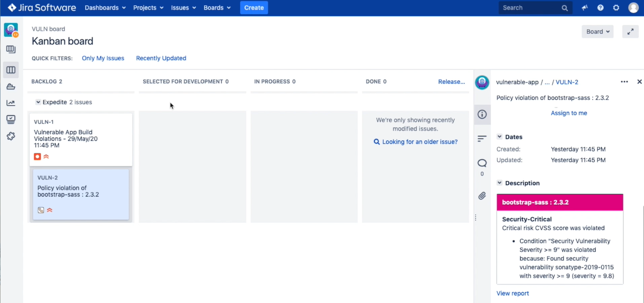Open the Boards dropdown menu
This screenshot has height=303, width=644.
coord(217,8)
